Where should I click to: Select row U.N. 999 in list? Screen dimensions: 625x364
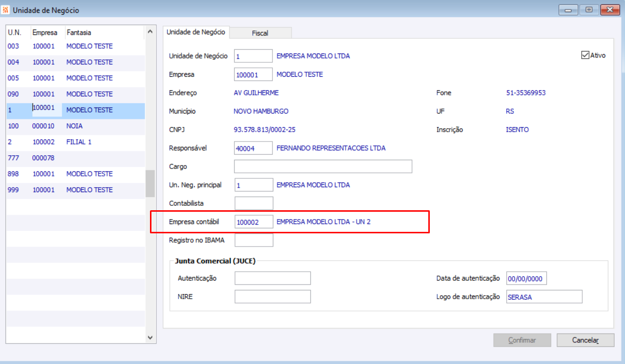pos(75,190)
